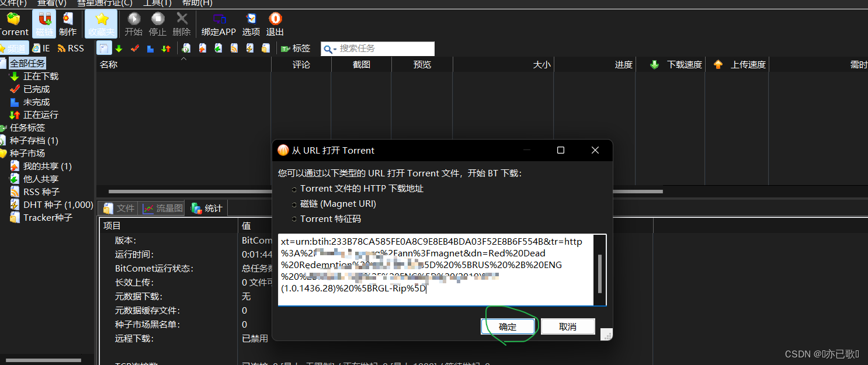Viewport: 868px width, 365px height.
Task: Select the blue incomplete filter in small toolbar
Action: pyautogui.click(x=150, y=48)
